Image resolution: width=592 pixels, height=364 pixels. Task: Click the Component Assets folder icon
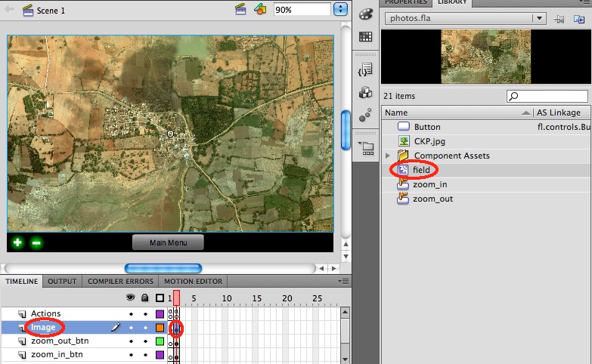[x=403, y=155]
